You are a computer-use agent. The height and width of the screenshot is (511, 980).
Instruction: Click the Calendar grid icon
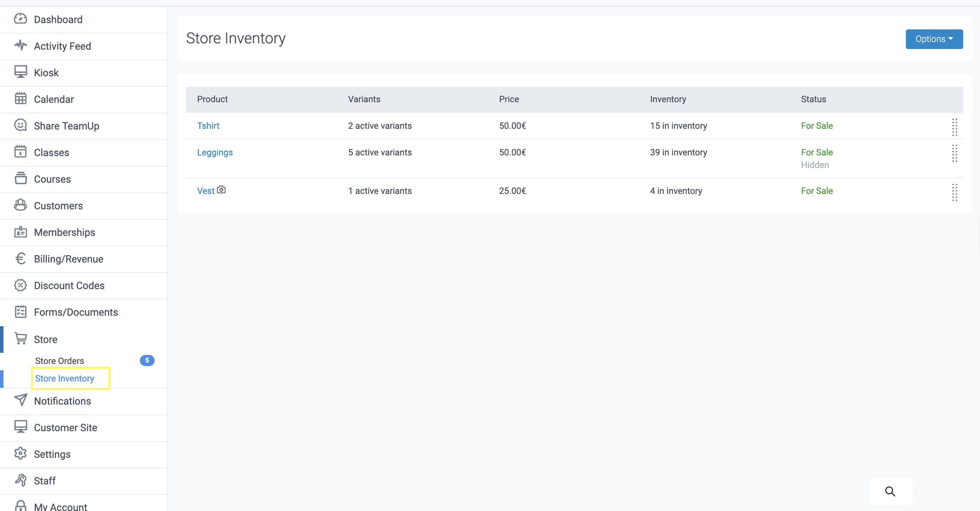tap(21, 99)
